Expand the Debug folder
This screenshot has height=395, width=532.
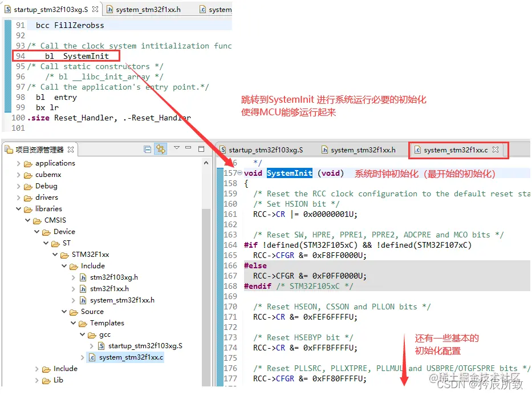tap(19, 187)
